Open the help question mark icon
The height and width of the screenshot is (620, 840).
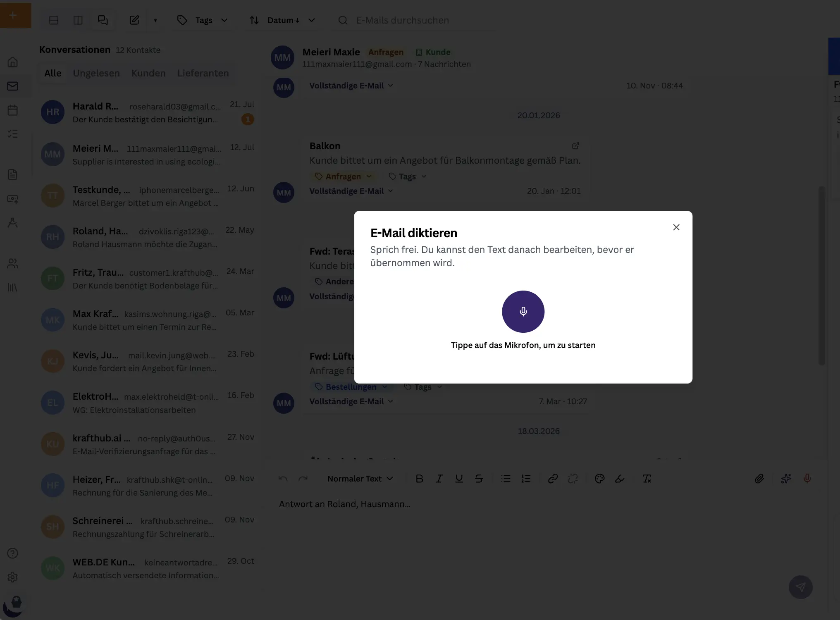pyautogui.click(x=13, y=553)
